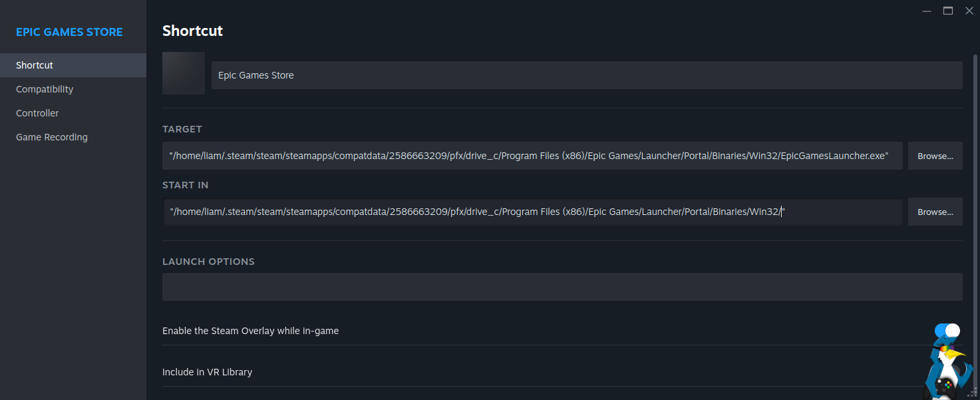
Task: Click the empty Launch Options field
Action: 562,287
